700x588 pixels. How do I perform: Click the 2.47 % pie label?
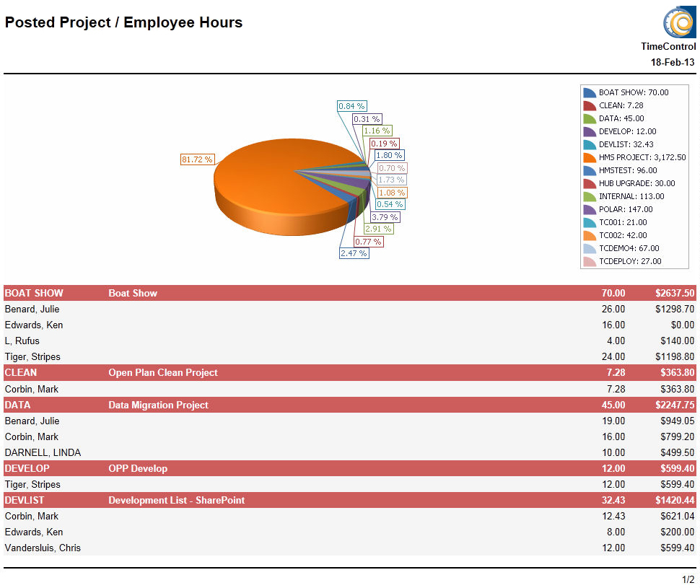[x=354, y=253]
